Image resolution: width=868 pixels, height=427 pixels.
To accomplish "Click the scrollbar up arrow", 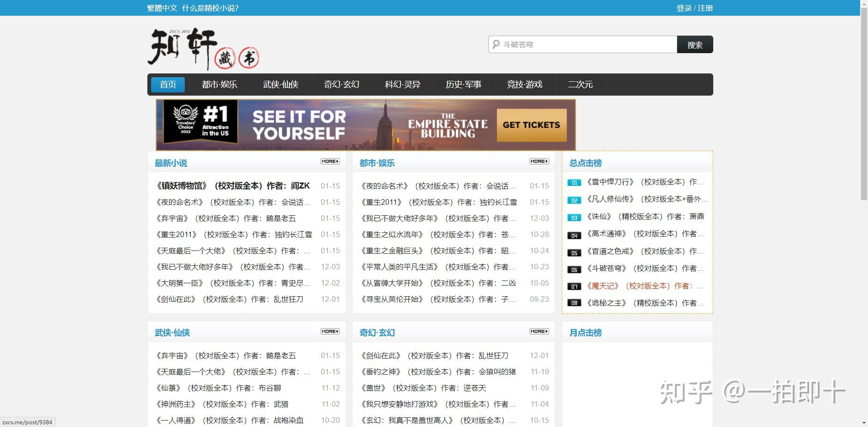I will click(864, 4).
